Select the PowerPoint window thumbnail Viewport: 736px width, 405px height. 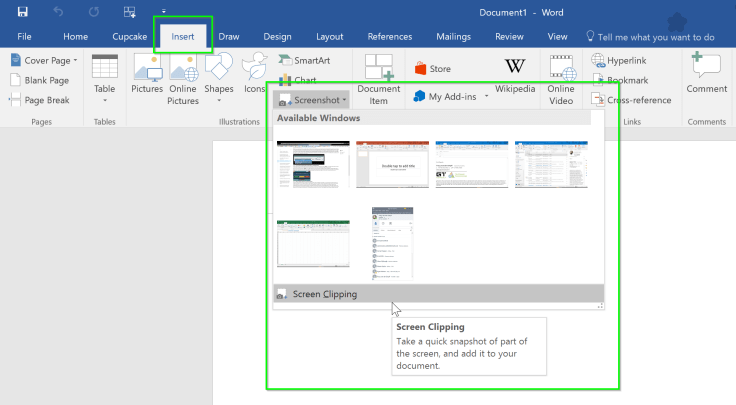(392, 164)
